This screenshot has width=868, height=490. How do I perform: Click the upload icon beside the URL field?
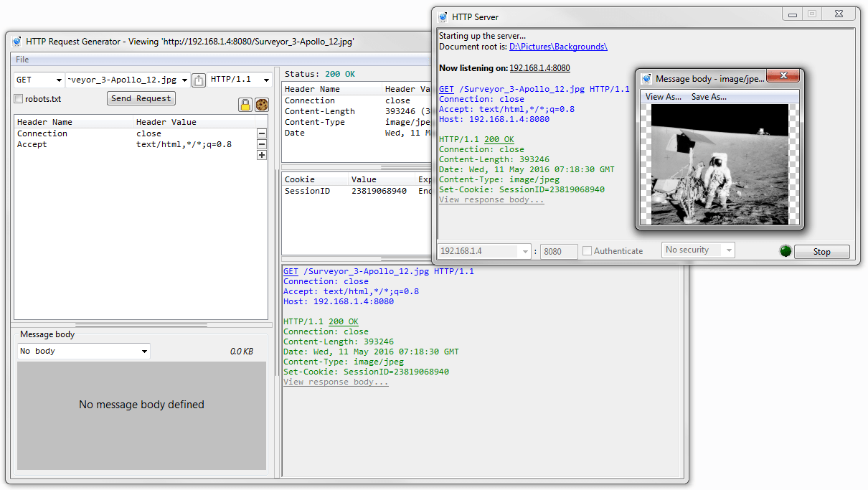pyautogui.click(x=199, y=80)
